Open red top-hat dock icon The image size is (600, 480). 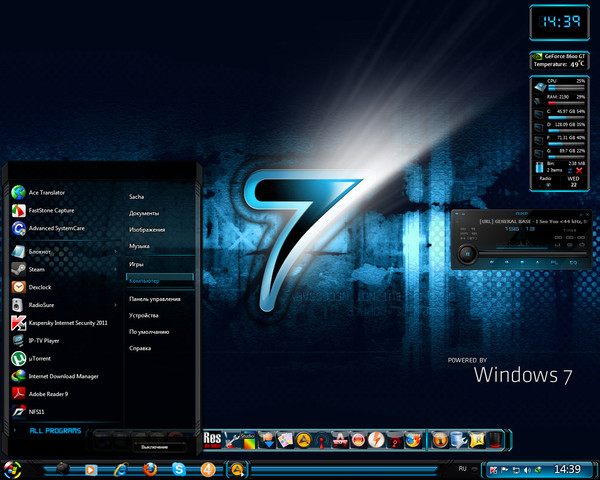[496, 440]
